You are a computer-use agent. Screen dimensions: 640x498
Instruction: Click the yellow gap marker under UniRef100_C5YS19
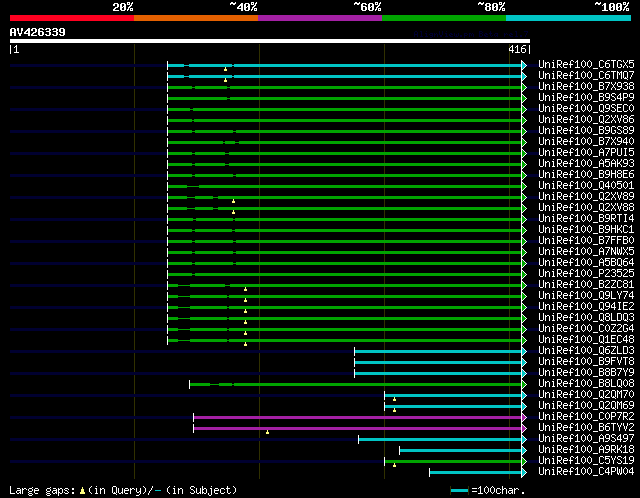[394, 465]
